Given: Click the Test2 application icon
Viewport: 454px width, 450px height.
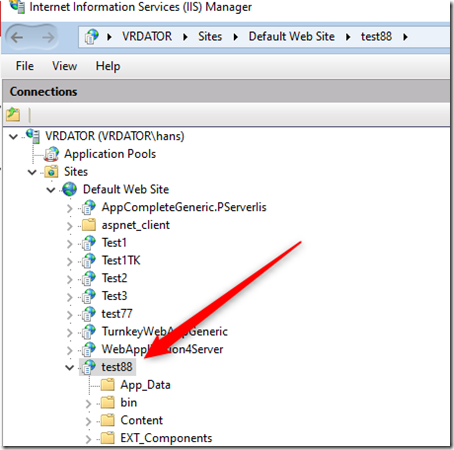Looking at the screenshot, I should (x=88, y=278).
